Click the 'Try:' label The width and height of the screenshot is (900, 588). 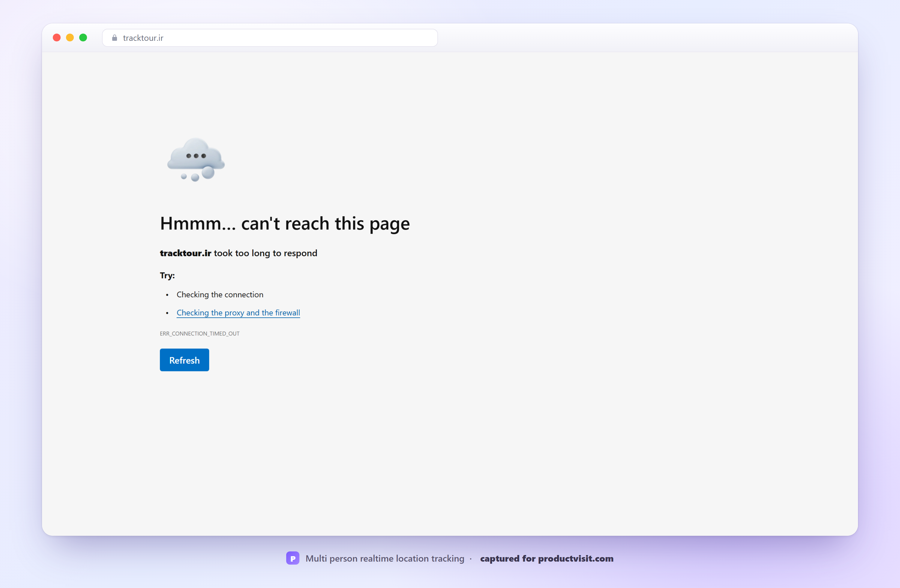[167, 275]
